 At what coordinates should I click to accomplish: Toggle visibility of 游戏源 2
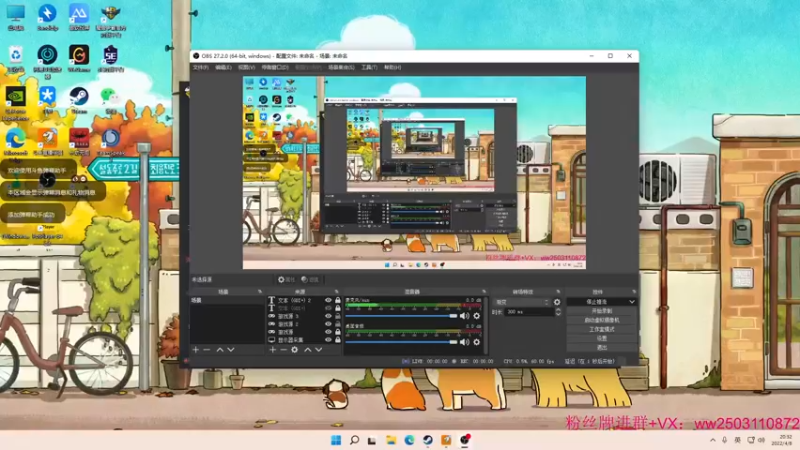pos(328,324)
